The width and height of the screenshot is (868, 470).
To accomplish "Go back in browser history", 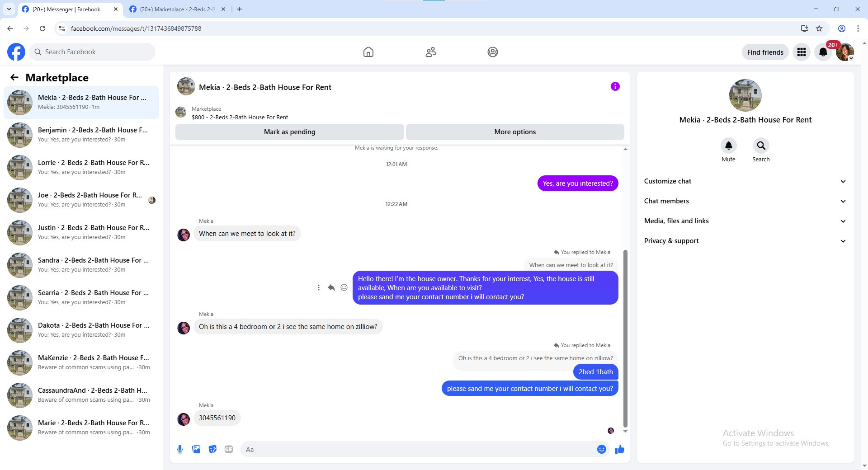I will [x=10, y=28].
